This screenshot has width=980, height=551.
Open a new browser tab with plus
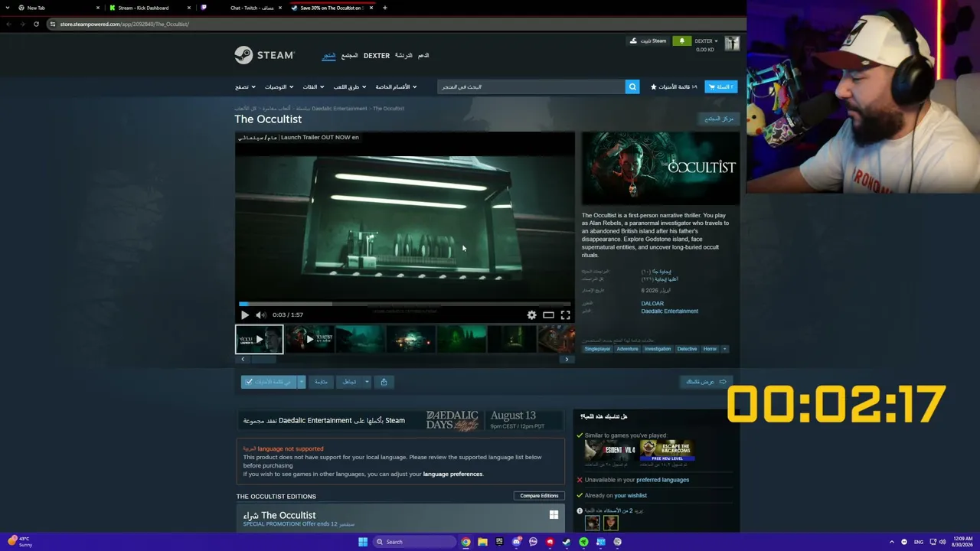tap(384, 8)
